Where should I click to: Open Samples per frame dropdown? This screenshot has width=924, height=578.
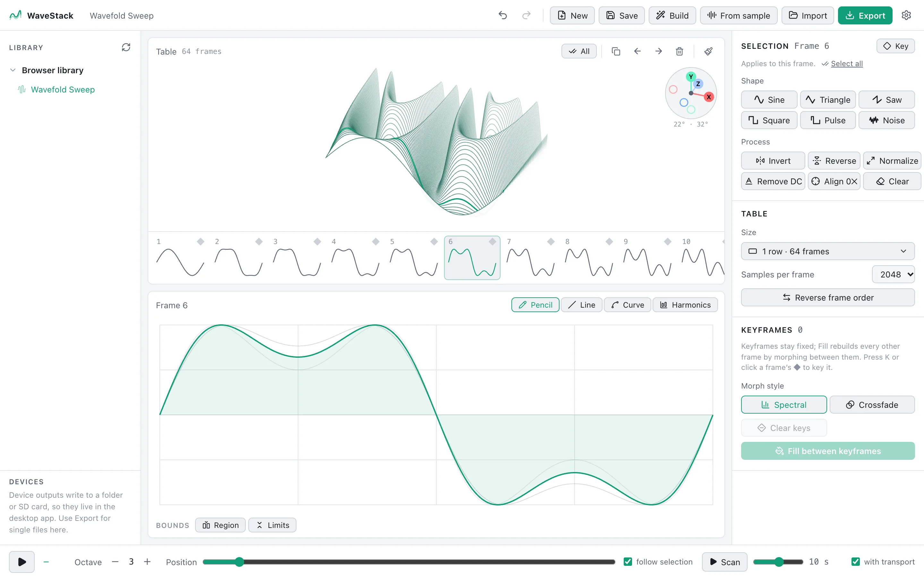[x=893, y=275]
